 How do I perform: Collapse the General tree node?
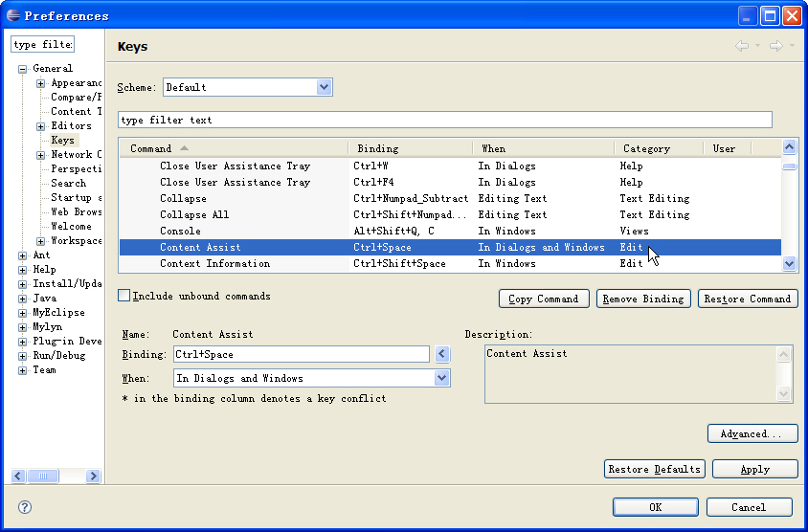22,69
